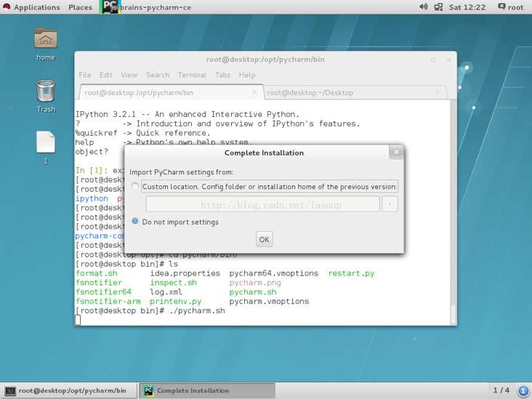532x399 pixels.
Task: Click the root user chat icon in top panel
Action: click(501, 7)
